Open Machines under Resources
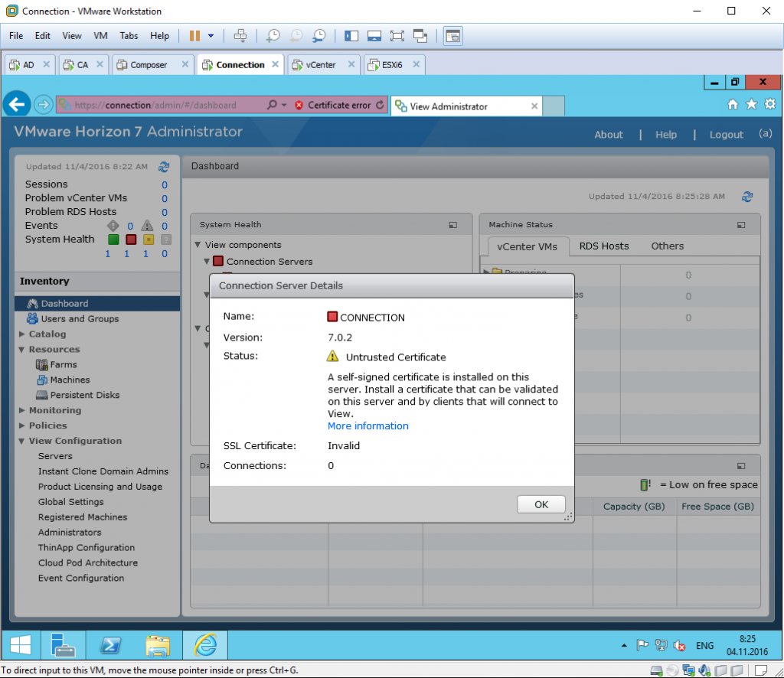Screen dimensions: 784x678 click(x=70, y=380)
